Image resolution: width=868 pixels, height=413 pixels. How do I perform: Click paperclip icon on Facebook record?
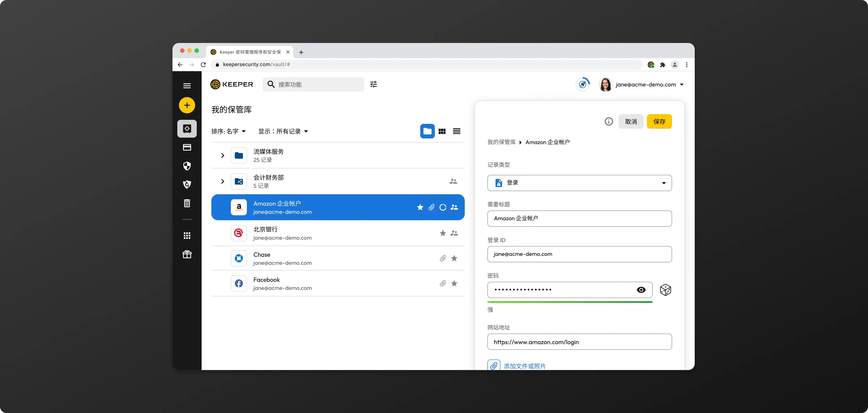443,283
